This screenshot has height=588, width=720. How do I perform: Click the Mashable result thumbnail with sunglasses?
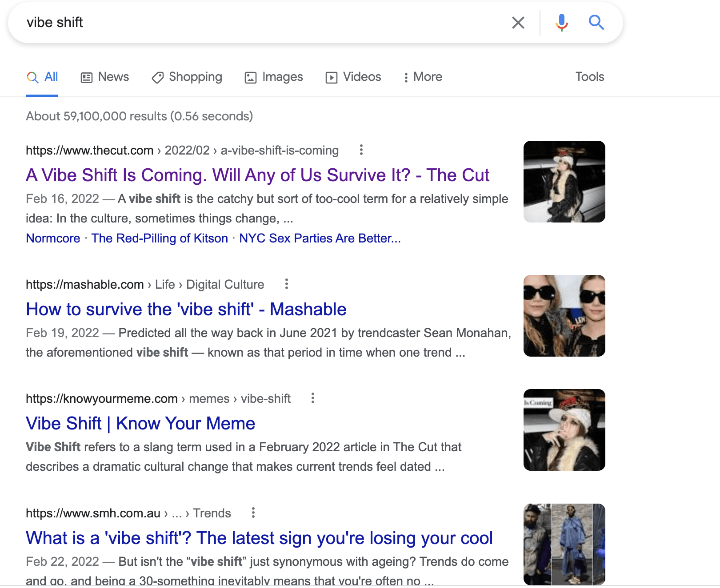(x=564, y=316)
